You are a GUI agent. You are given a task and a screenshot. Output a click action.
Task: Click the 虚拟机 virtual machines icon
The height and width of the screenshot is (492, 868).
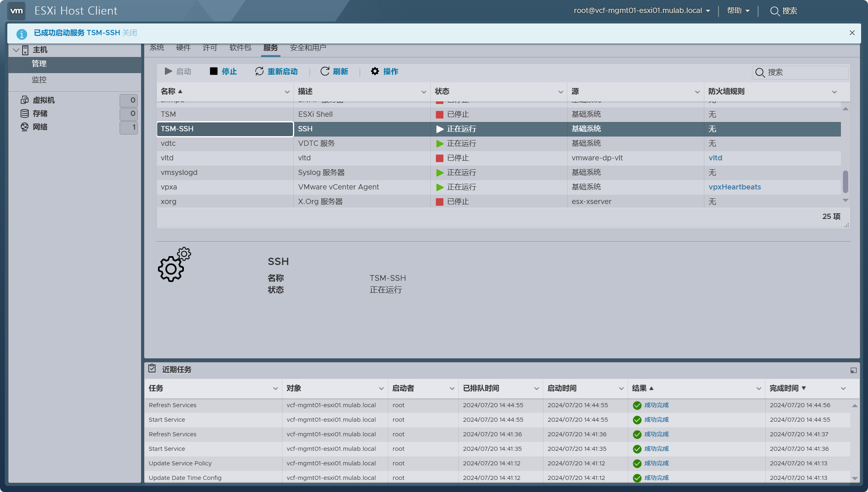click(x=25, y=100)
